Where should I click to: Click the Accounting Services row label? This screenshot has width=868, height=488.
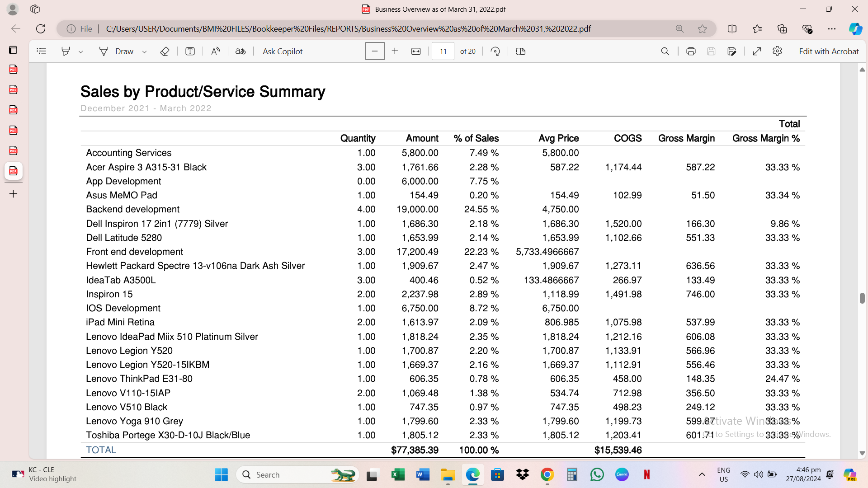coord(128,153)
